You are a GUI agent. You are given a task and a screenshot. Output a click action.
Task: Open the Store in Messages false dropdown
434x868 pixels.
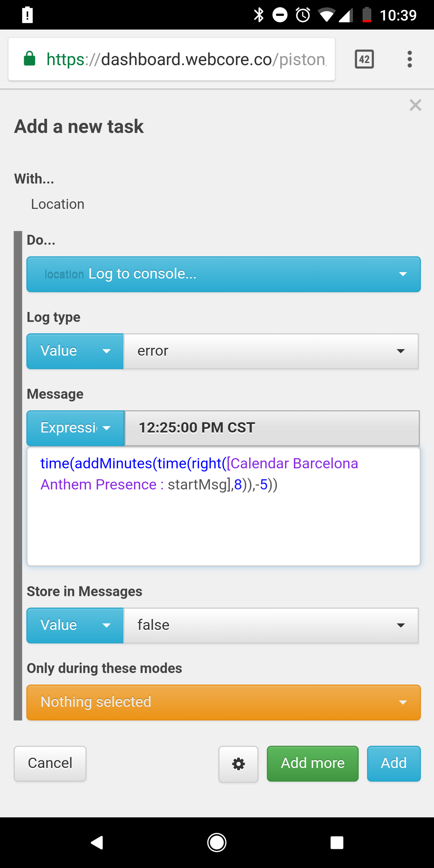[271, 625]
